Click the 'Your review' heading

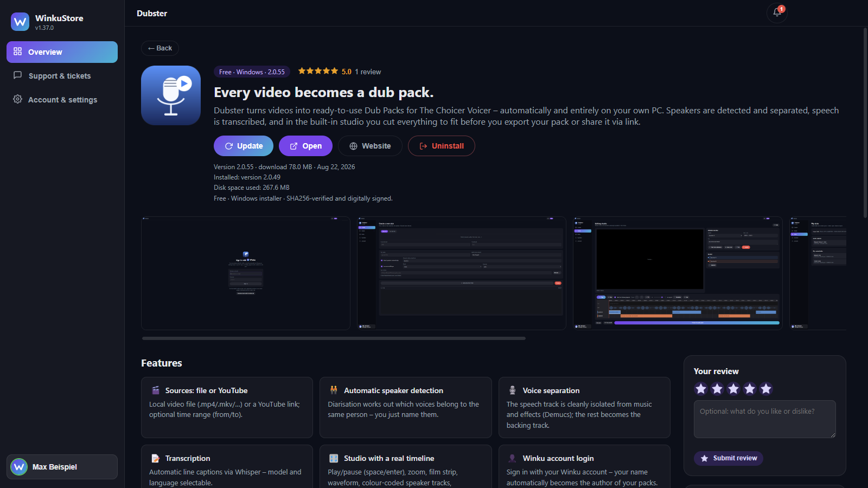click(716, 371)
